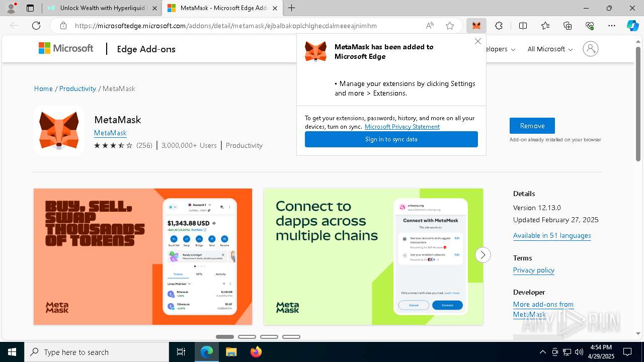Activate Read aloud icon in address bar

pyautogui.click(x=430, y=26)
